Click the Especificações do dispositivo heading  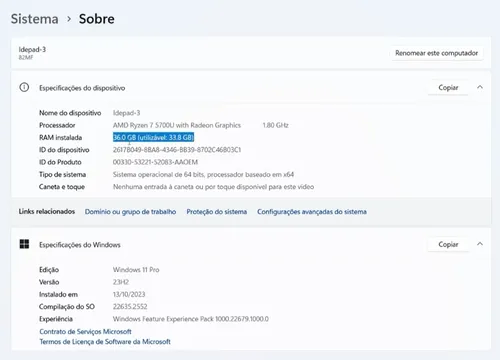tap(82, 88)
